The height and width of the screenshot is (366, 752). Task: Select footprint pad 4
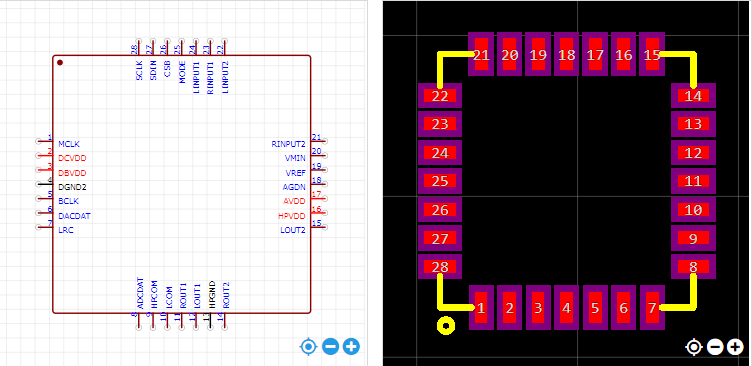coord(566,307)
